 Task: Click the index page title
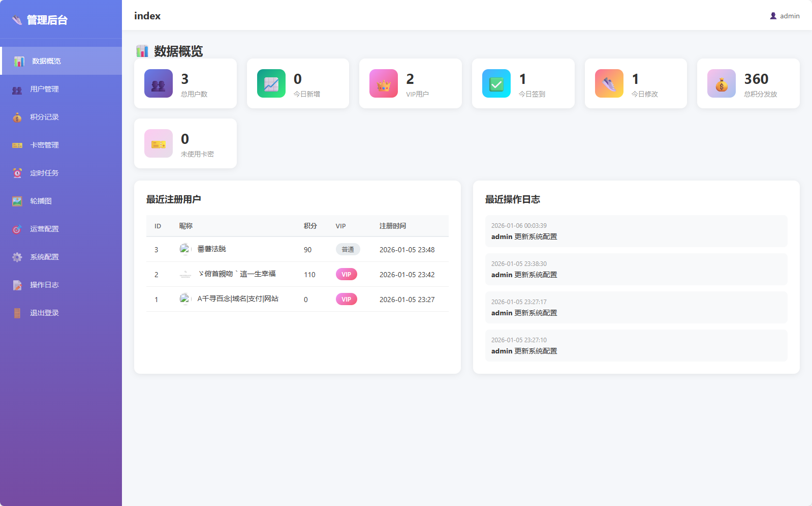pyautogui.click(x=147, y=16)
